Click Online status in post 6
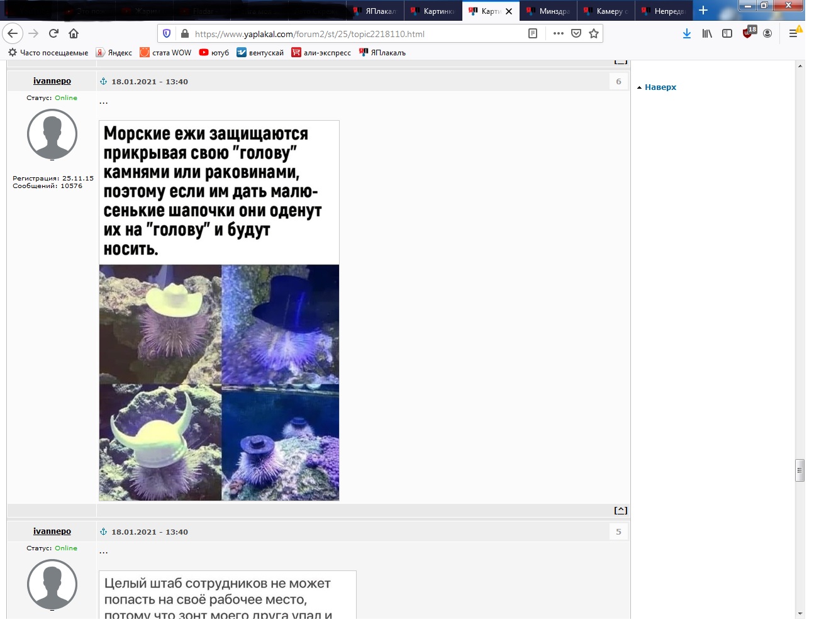 66,98
